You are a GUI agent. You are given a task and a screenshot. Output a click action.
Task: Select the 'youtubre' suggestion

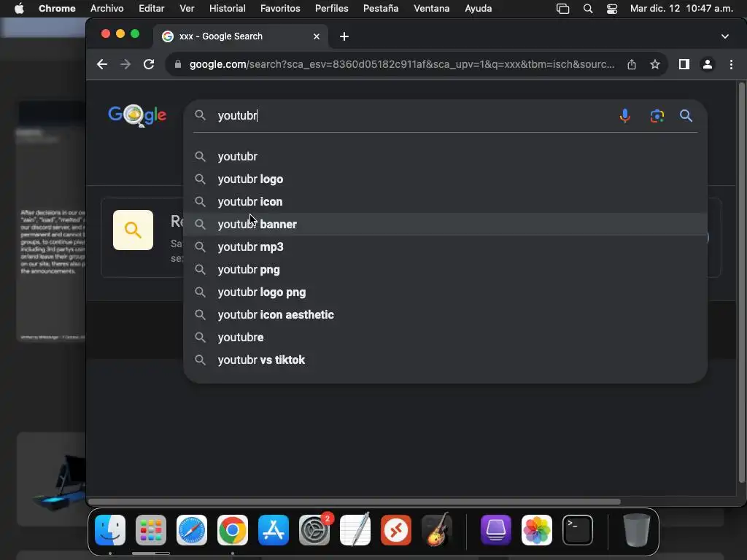[x=446, y=337]
